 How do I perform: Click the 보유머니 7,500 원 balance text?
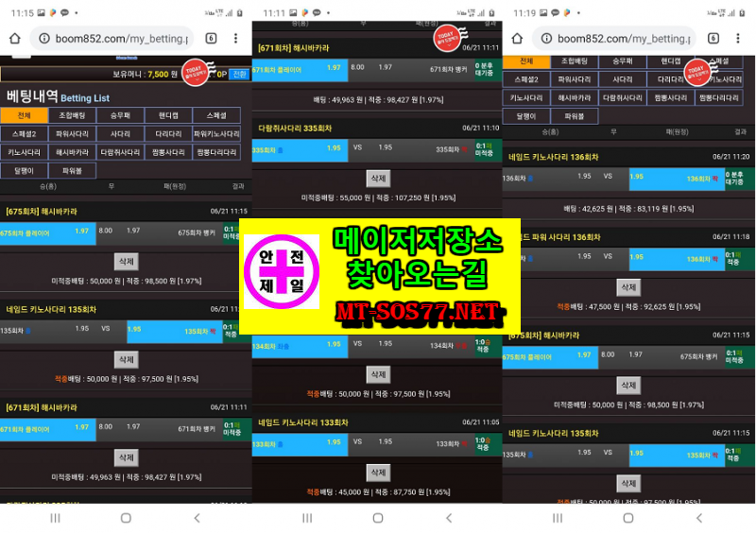[x=146, y=75]
